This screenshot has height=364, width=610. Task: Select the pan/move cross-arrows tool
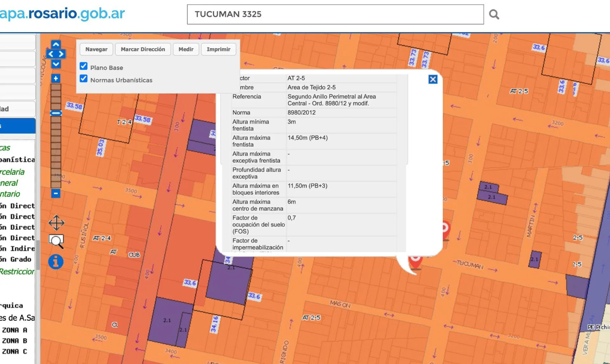click(x=57, y=223)
